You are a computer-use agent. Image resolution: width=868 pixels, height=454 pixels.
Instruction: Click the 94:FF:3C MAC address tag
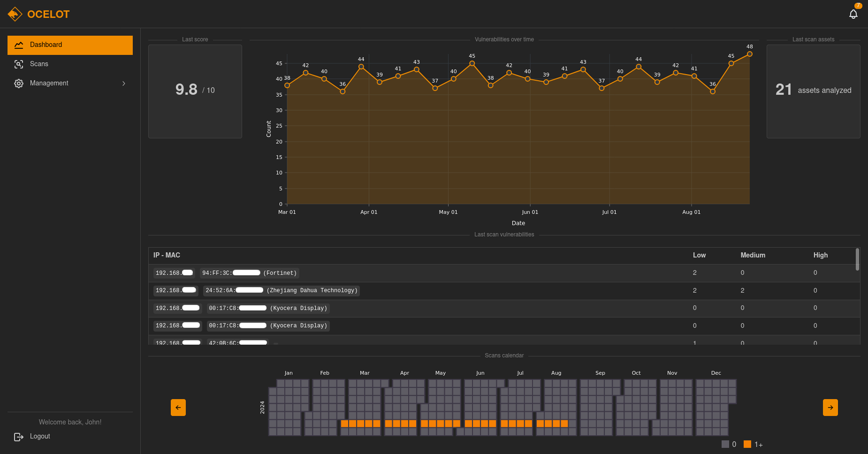click(x=249, y=273)
